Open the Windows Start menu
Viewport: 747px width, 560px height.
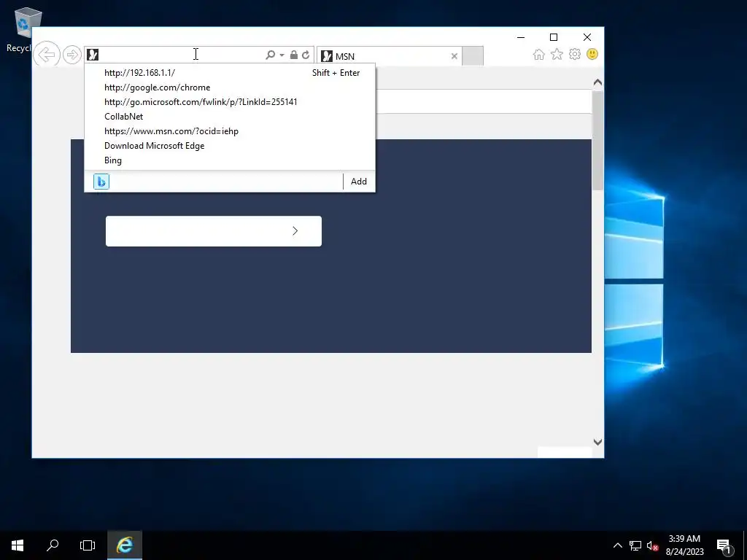point(18,545)
